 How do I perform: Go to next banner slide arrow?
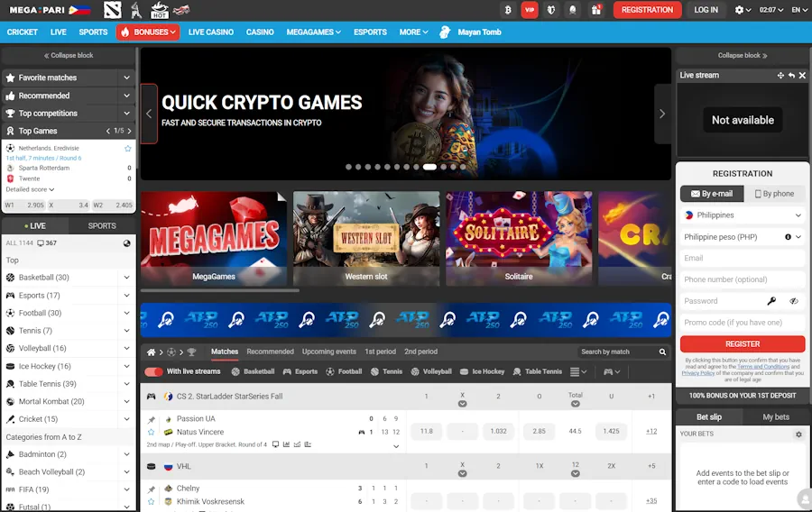click(x=662, y=114)
